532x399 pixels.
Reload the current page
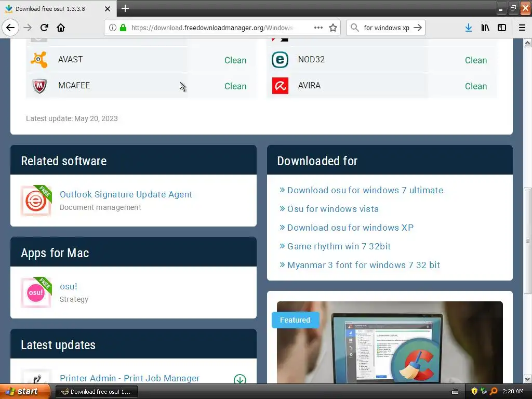(45, 28)
